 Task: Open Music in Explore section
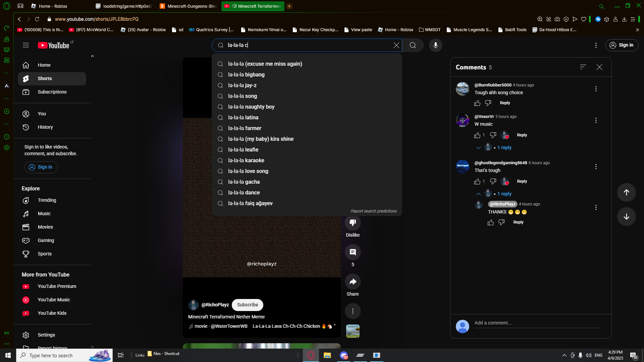tap(52, 214)
